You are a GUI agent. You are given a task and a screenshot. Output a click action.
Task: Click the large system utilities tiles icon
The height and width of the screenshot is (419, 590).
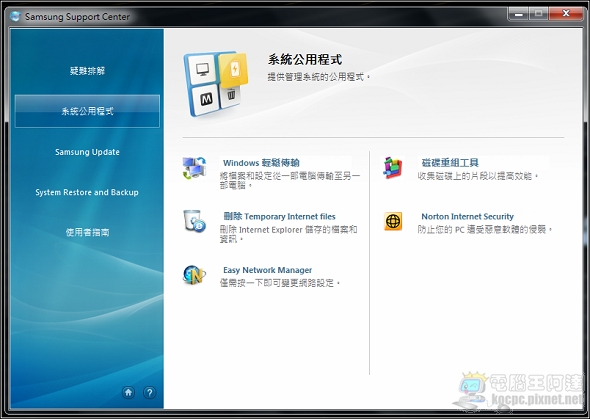tap(216, 84)
